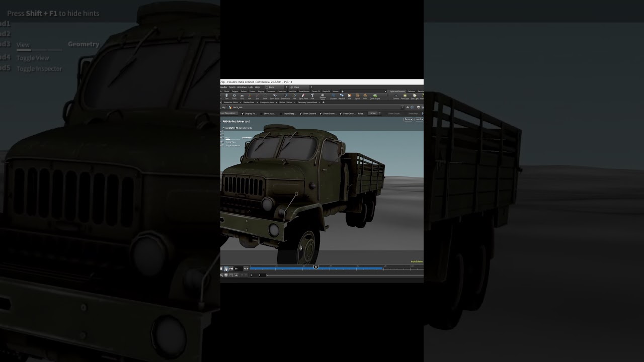Expand the network path history dropdown
The width and height of the screenshot is (644, 362).
[403, 107]
